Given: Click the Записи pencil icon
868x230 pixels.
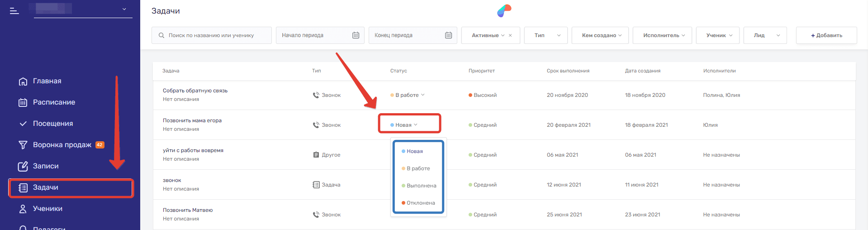Looking at the screenshot, I should pyautogui.click(x=23, y=166).
